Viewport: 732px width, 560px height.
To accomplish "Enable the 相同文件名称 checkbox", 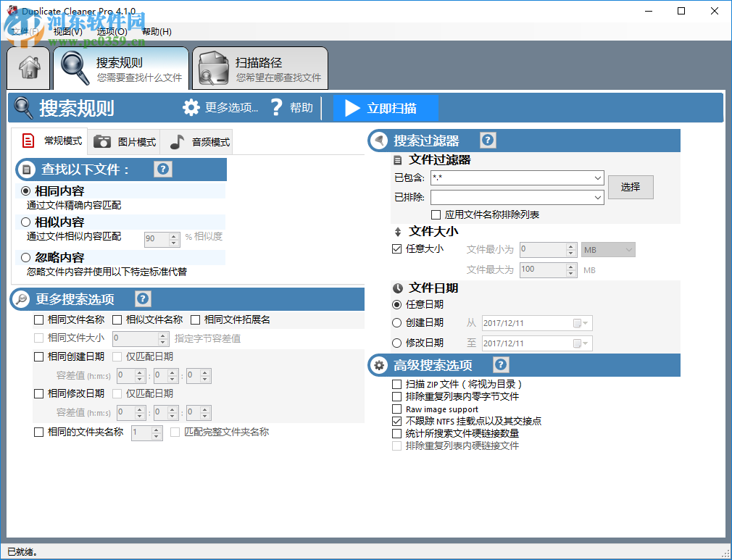I will pyautogui.click(x=38, y=319).
